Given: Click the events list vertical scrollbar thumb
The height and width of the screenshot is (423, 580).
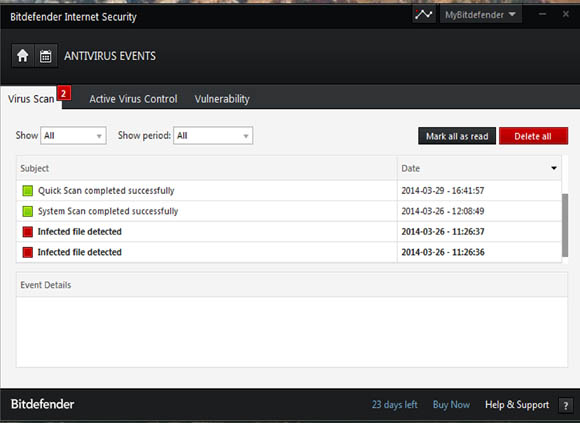Looking at the screenshot, I should (565, 225).
